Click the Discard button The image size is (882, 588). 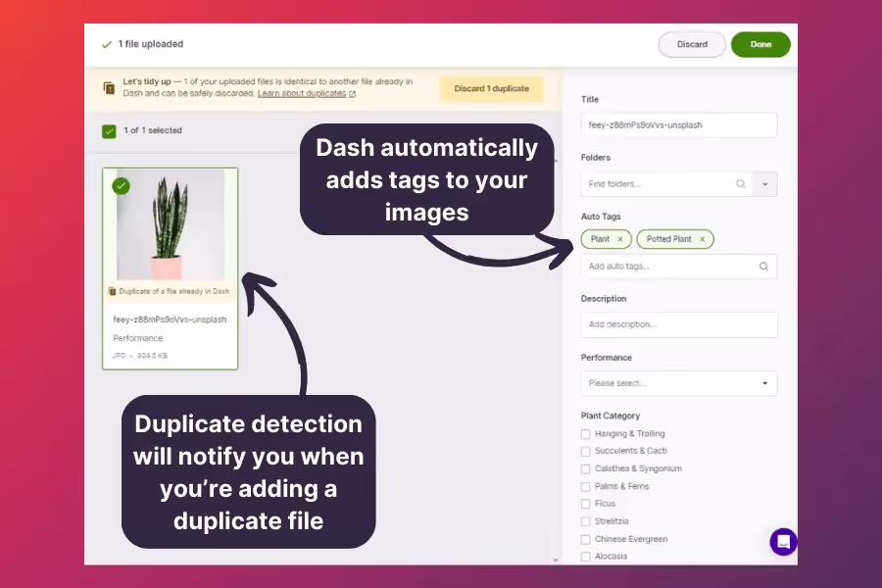(692, 44)
